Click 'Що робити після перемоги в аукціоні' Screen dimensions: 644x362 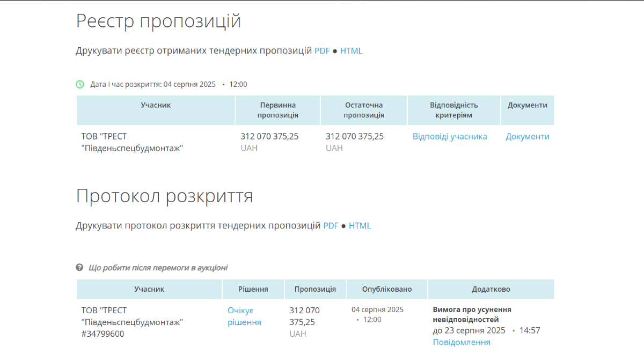pos(158,268)
